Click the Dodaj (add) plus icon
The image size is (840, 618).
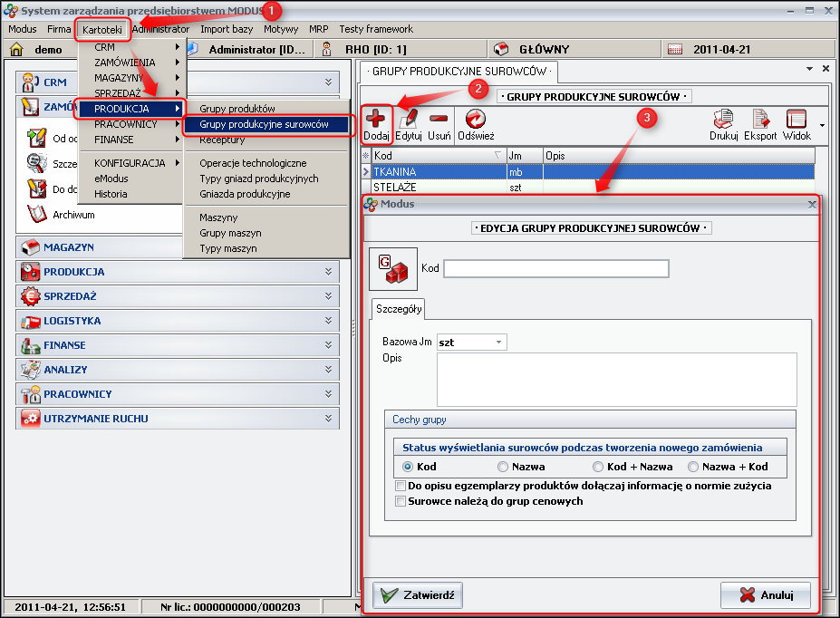pos(376,119)
